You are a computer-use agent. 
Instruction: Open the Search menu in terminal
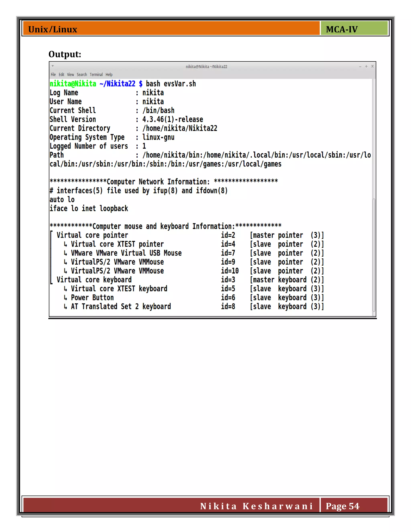point(82,74)
